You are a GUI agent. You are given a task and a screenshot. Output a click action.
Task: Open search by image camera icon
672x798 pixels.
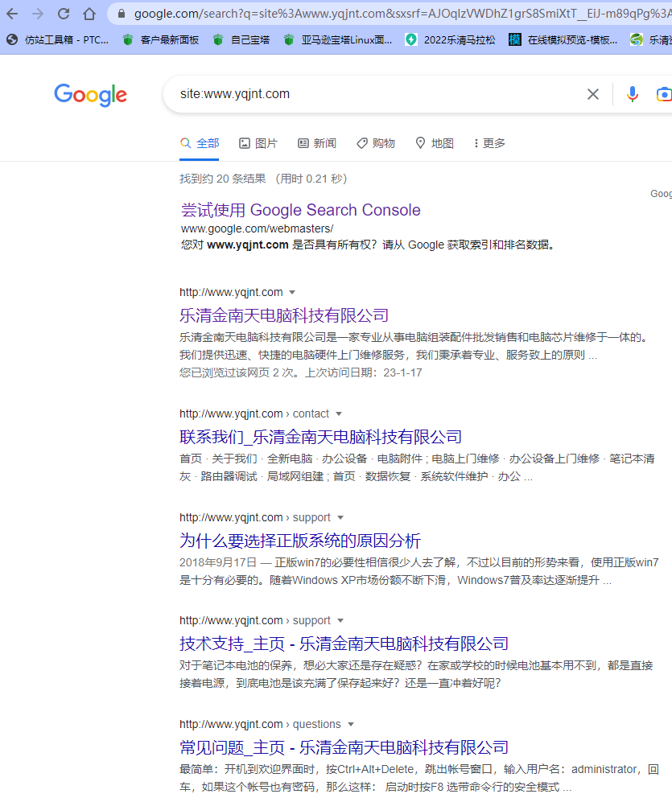pyautogui.click(x=664, y=94)
